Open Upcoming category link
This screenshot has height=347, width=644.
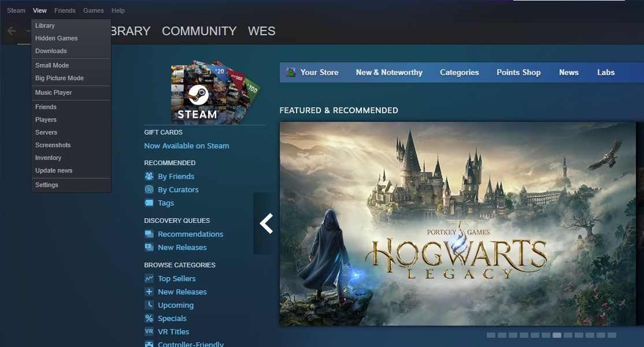click(x=175, y=305)
